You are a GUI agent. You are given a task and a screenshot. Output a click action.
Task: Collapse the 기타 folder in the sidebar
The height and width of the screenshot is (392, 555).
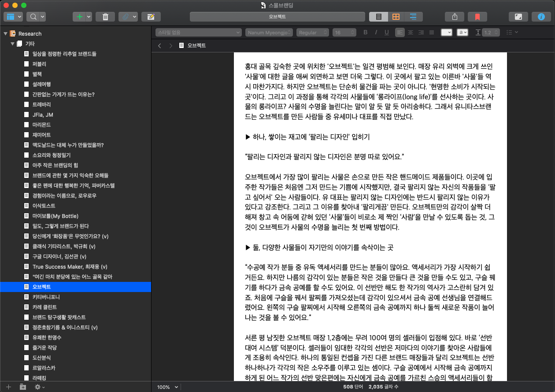[x=12, y=44]
